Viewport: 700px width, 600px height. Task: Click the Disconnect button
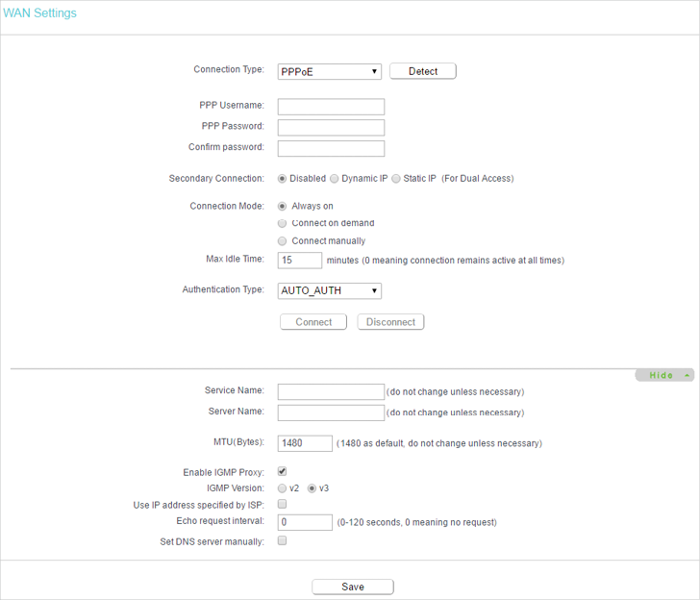coord(390,322)
